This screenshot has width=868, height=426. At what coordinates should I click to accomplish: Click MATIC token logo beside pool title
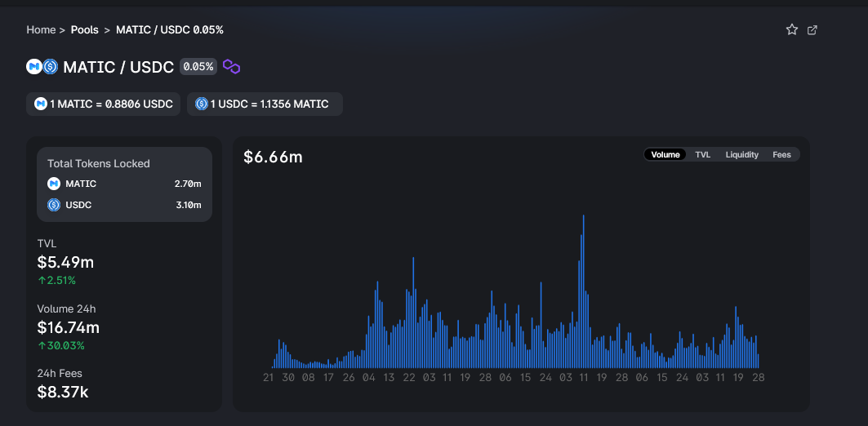coord(33,67)
